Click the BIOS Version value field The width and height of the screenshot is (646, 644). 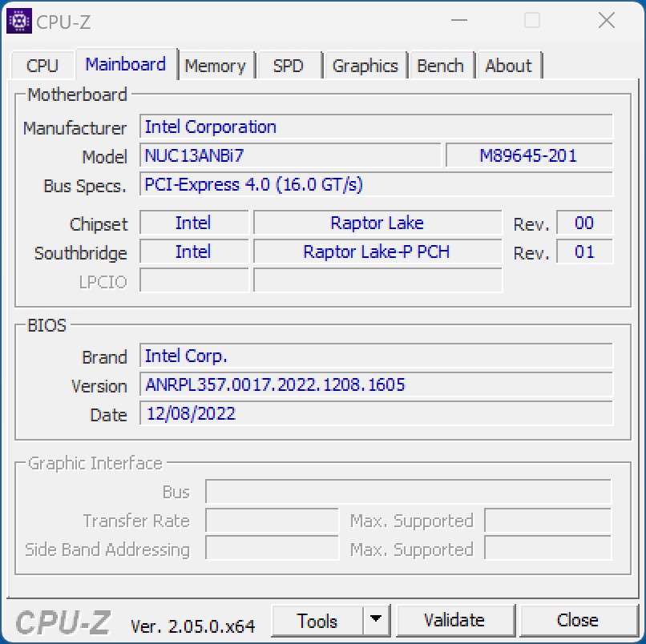(x=376, y=384)
